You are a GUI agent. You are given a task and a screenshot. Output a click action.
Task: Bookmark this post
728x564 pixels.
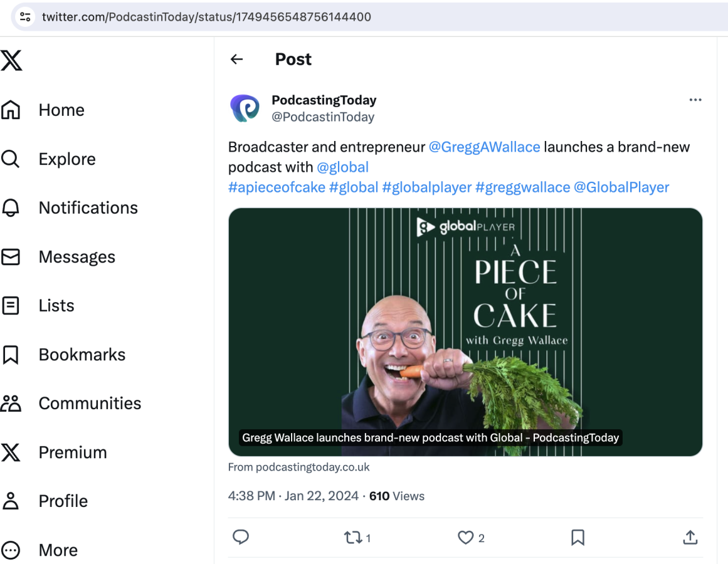[578, 537]
